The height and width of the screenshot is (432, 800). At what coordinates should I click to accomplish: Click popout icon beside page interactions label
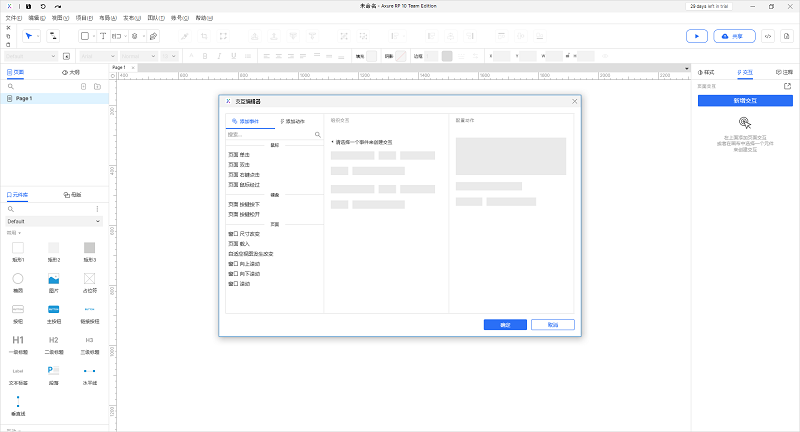[787, 86]
